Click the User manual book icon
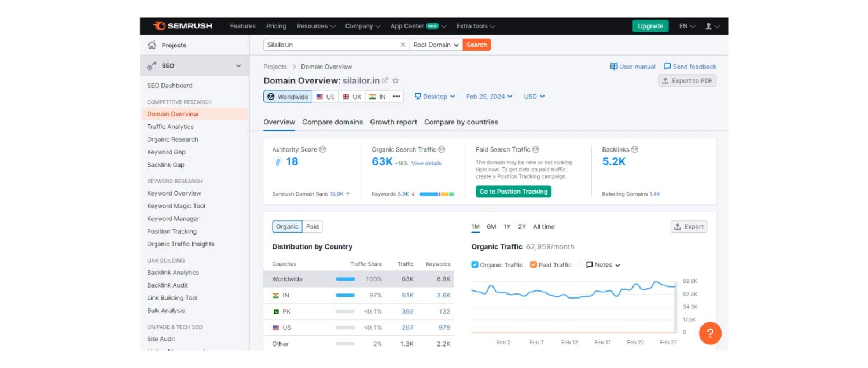The height and width of the screenshot is (368, 868). pos(614,67)
